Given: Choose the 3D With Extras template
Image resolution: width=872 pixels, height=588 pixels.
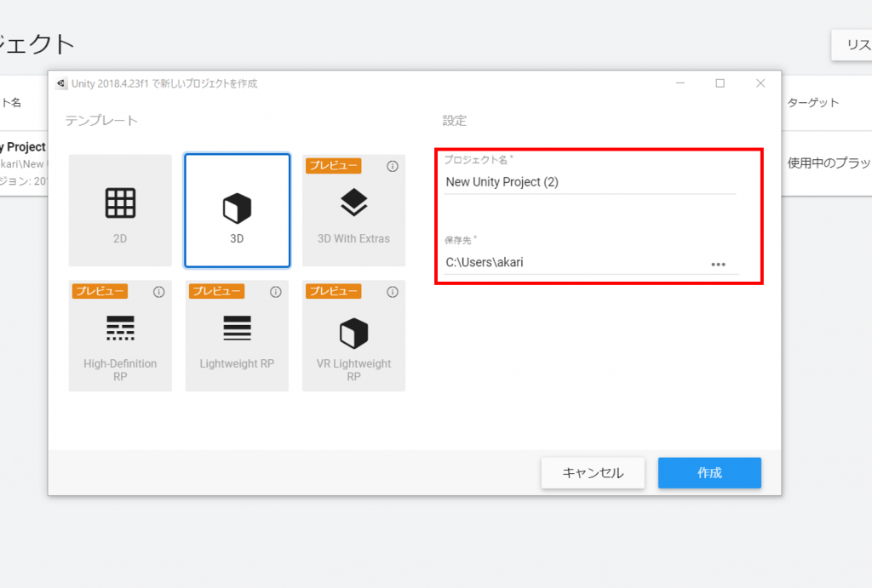Looking at the screenshot, I should (x=353, y=210).
